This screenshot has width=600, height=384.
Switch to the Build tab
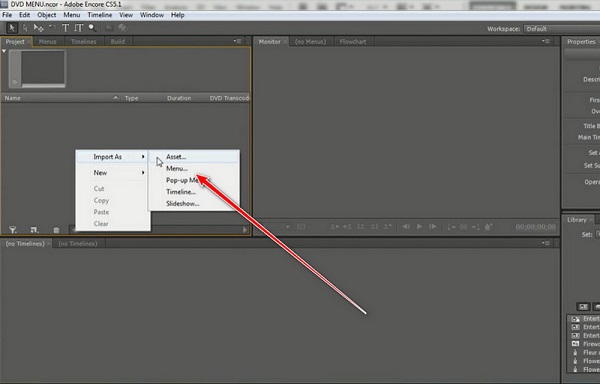[117, 42]
